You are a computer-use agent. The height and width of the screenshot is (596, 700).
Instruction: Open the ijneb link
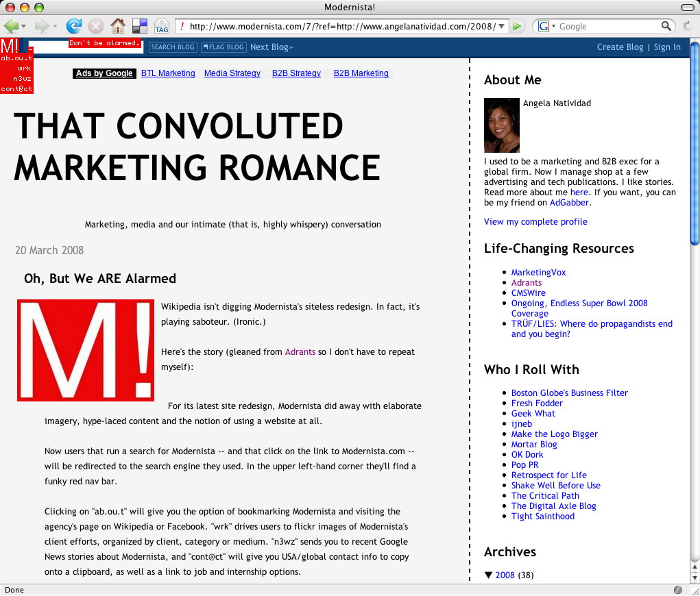[522, 423]
